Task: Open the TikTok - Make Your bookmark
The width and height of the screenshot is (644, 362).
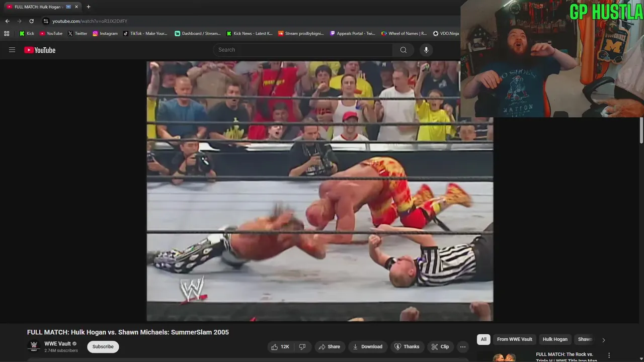Action: point(145,34)
